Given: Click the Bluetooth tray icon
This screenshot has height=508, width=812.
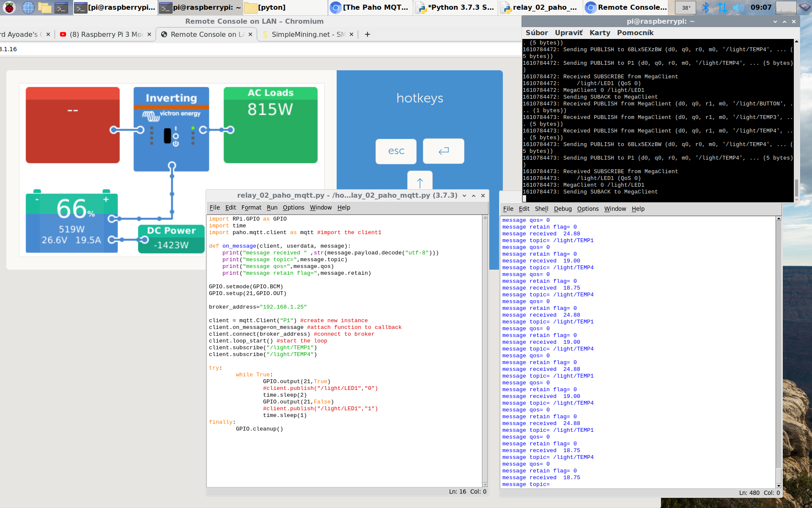Looking at the screenshot, I should pyautogui.click(x=705, y=7).
